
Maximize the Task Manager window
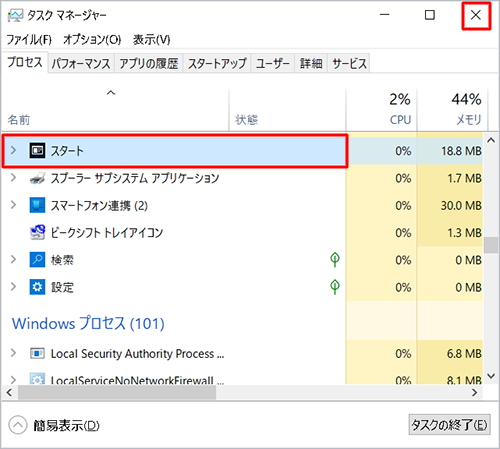(x=430, y=15)
